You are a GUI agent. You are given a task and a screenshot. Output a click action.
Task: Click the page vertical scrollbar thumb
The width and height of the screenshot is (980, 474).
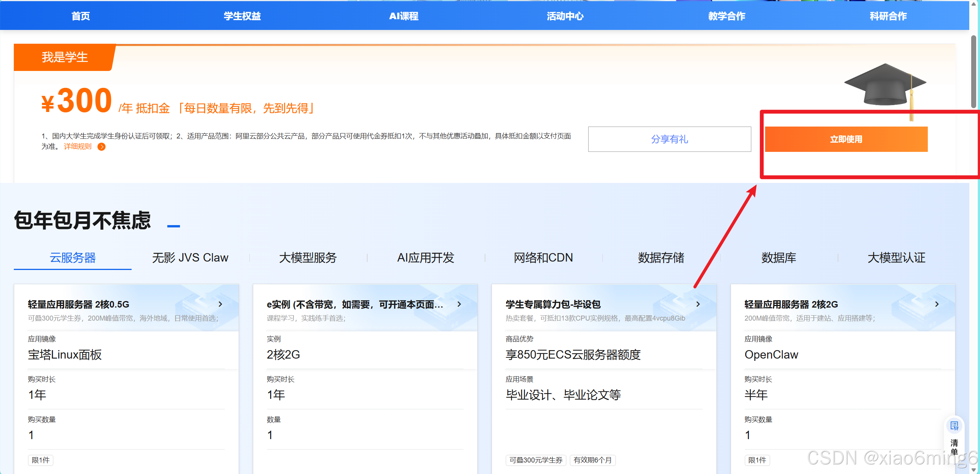click(973, 72)
